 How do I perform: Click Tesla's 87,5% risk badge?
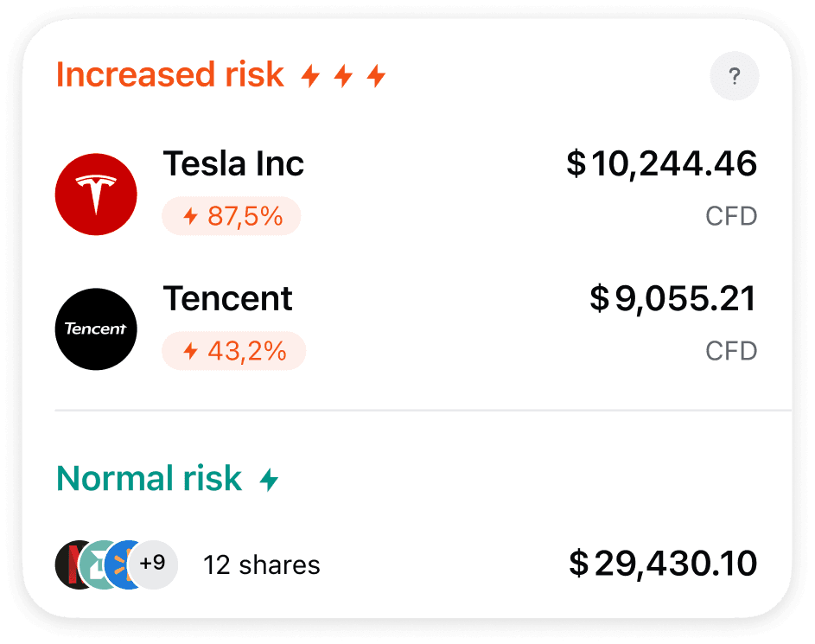point(232,216)
